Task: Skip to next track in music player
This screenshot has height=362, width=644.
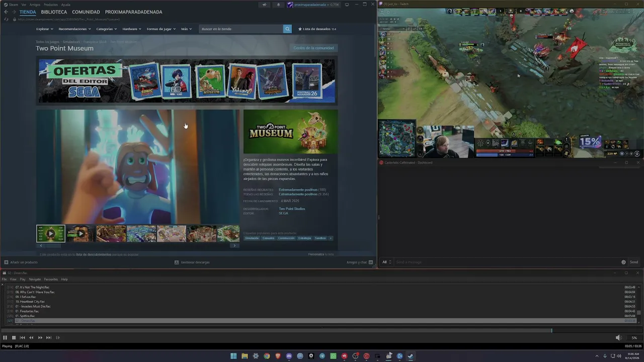Action: coord(49,338)
